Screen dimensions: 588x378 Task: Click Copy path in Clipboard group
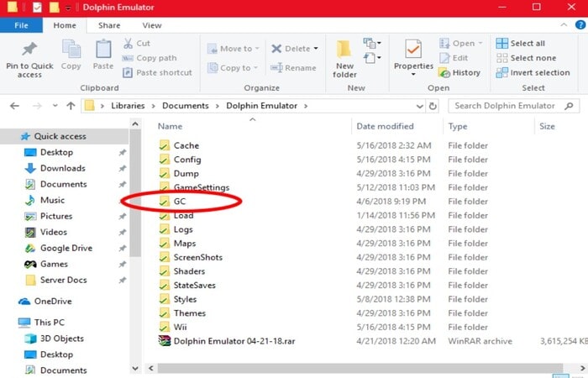click(150, 58)
